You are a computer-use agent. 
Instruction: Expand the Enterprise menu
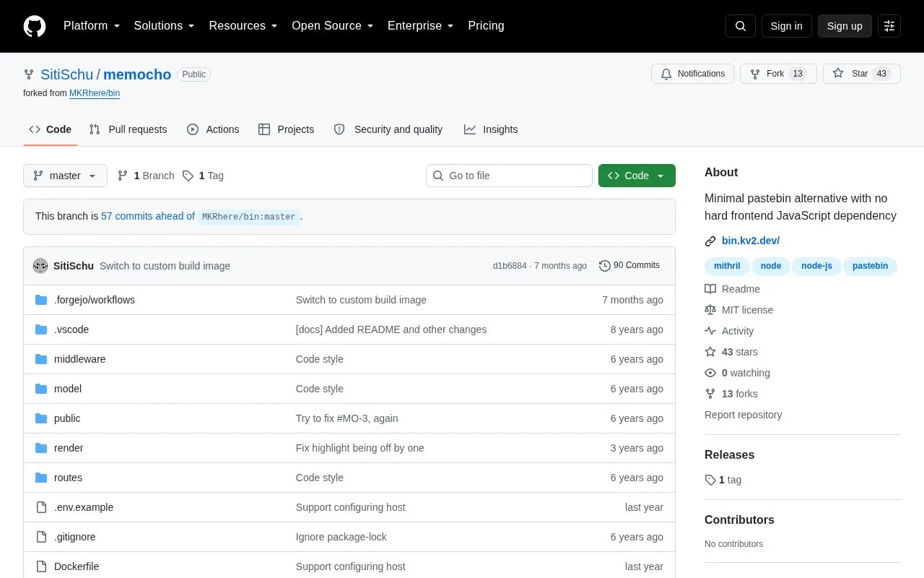[x=421, y=26]
